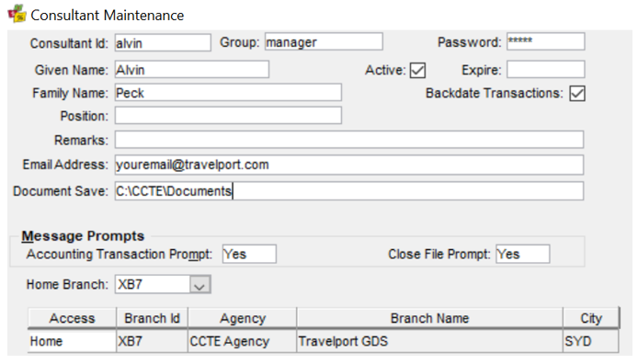Click the SYD city cell
Viewport: 638px width, 364px height.
click(x=591, y=341)
